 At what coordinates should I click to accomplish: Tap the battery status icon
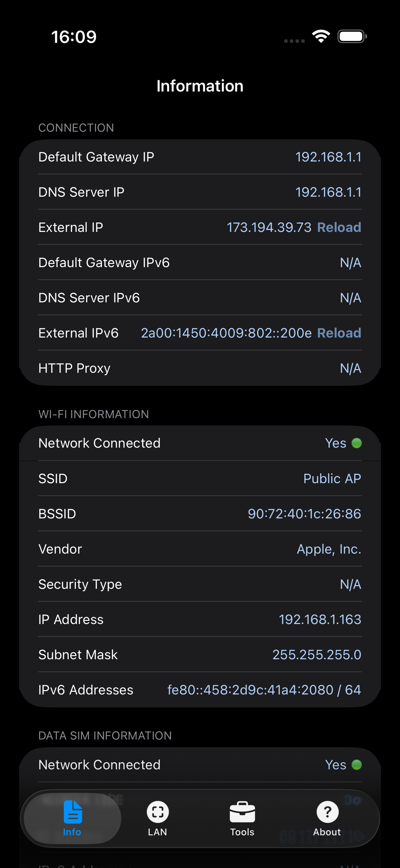click(352, 36)
